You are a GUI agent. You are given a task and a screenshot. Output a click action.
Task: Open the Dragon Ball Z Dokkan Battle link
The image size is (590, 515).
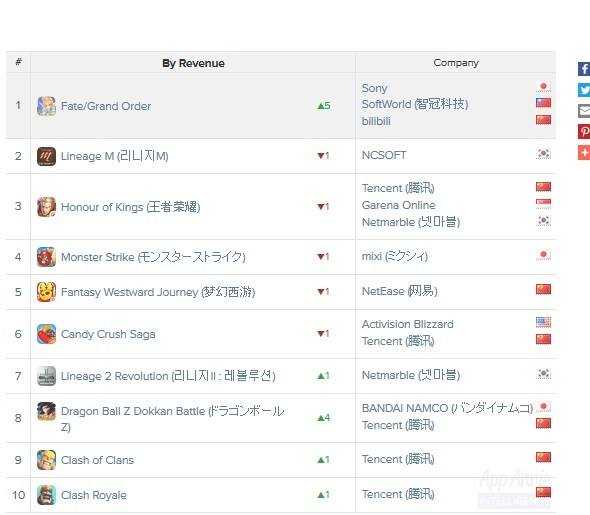173,418
